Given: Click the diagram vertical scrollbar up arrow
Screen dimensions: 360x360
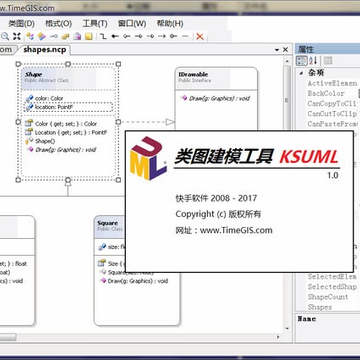Looking at the screenshot, I should click(287, 61).
